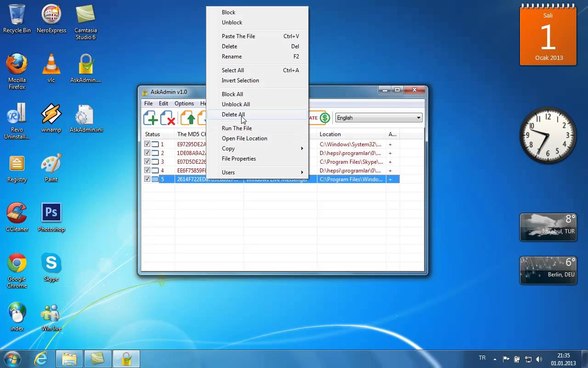Uncheck the checkbox for row 1
Viewport: 588px width, 368px height.
pyautogui.click(x=147, y=144)
